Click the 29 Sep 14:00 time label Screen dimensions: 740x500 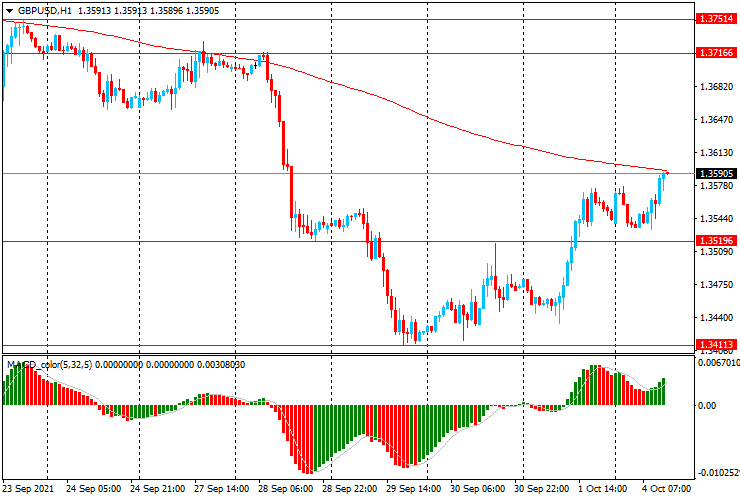pos(414,489)
